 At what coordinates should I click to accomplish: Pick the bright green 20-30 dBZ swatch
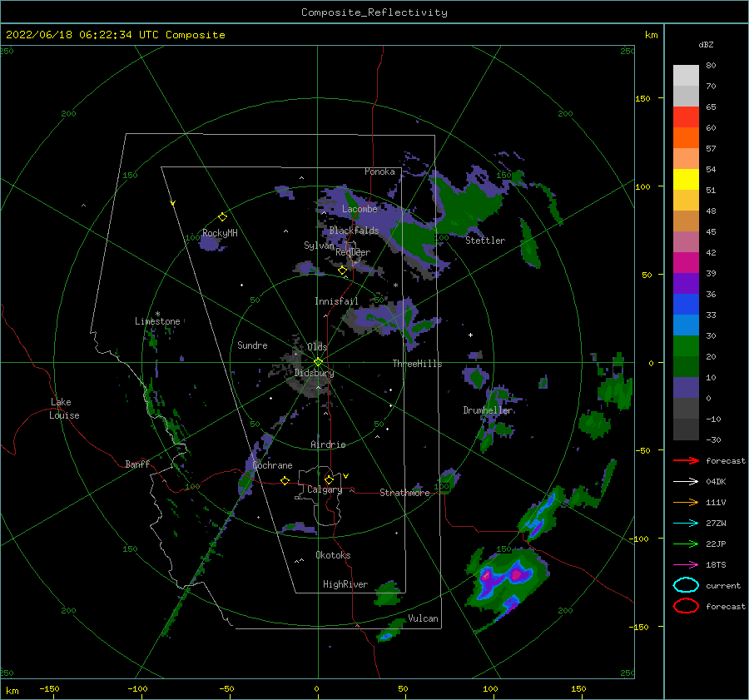click(686, 346)
